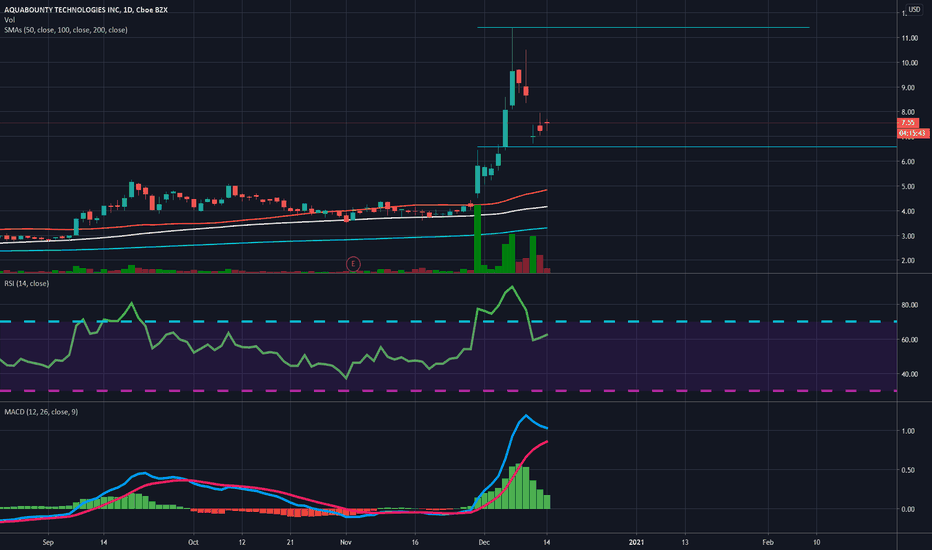Click the 04:15:43 bar countdown label

tap(912, 133)
